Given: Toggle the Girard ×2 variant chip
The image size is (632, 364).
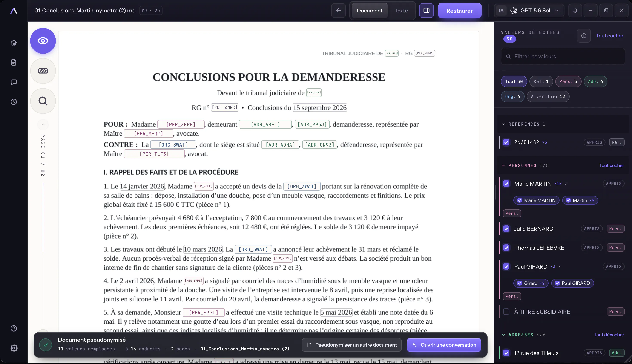Looking at the screenshot, I should point(531,283).
